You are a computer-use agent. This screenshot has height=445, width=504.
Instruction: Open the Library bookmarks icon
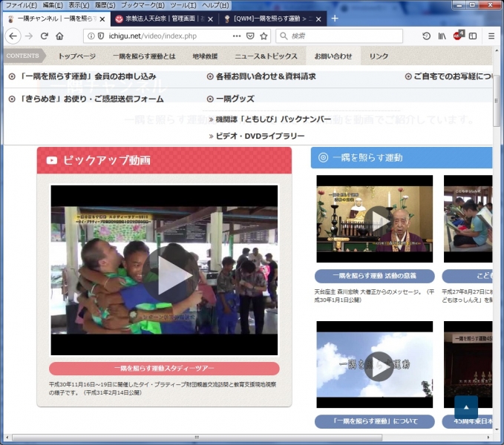pyautogui.click(x=442, y=36)
